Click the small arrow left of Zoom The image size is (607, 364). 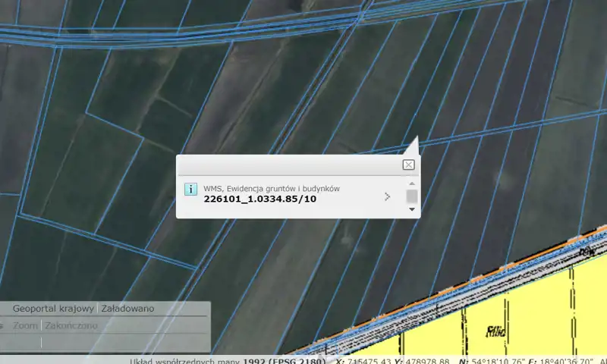click(2, 326)
